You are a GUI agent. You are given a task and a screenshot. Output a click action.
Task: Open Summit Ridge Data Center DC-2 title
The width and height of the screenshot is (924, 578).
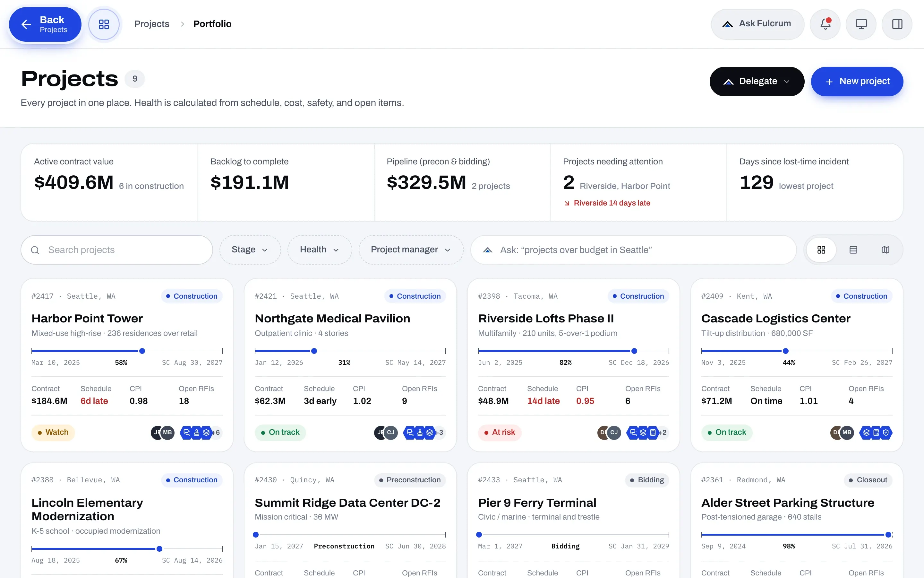347,503
